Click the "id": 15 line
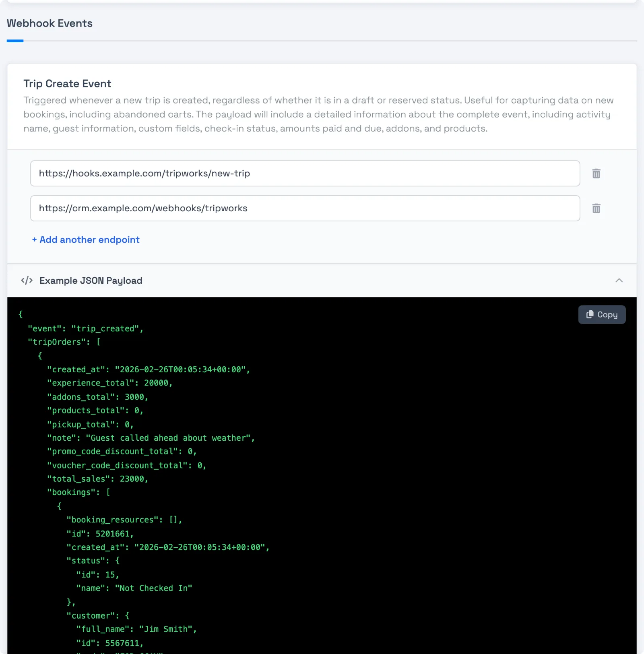Image resolution: width=644 pixels, height=654 pixels. tap(98, 575)
